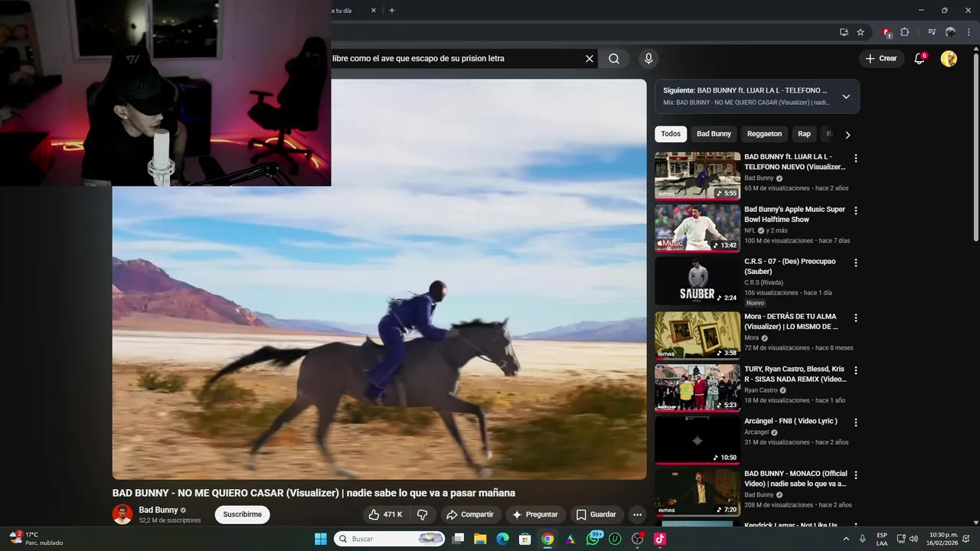The height and width of the screenshot is (551, 980).
Task: Open the MONACO Official Video thumbnail
Action: coord(697,492)
